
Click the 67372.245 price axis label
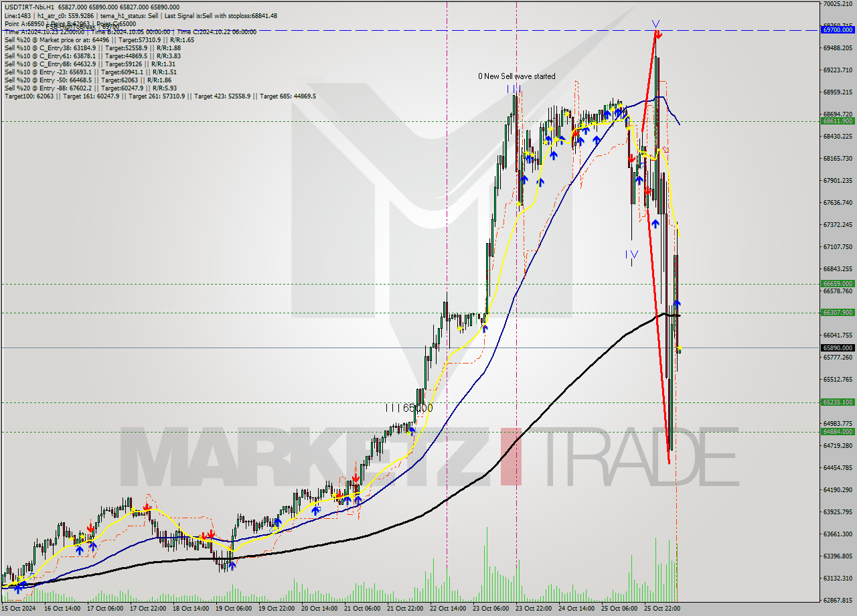point(838,224)
